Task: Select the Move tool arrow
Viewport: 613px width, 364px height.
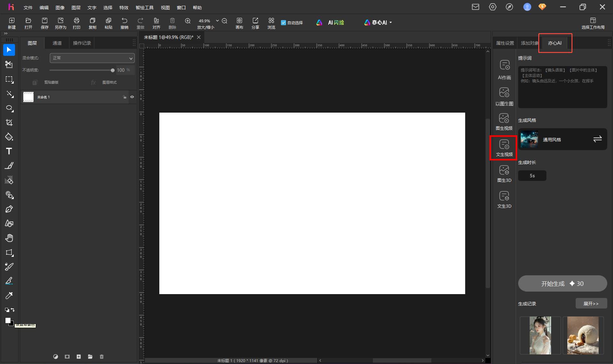Action: [x=9, y=50]
